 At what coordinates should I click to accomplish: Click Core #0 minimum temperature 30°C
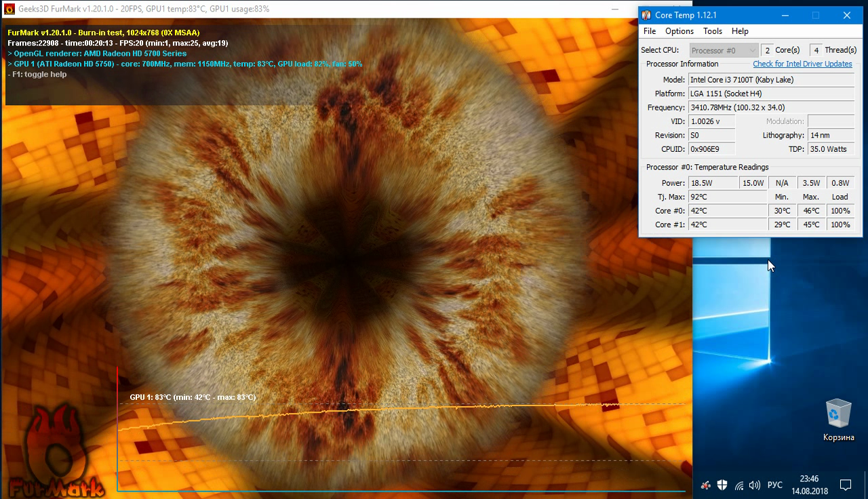782,211
